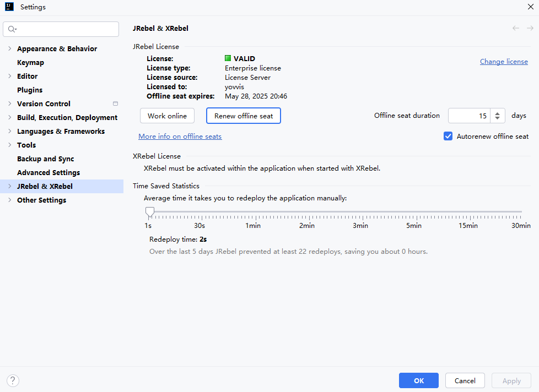Viewport: 539px width, 392px height.
Task: Decrease offline seat duration with down arrow
Action: [497, 118]
